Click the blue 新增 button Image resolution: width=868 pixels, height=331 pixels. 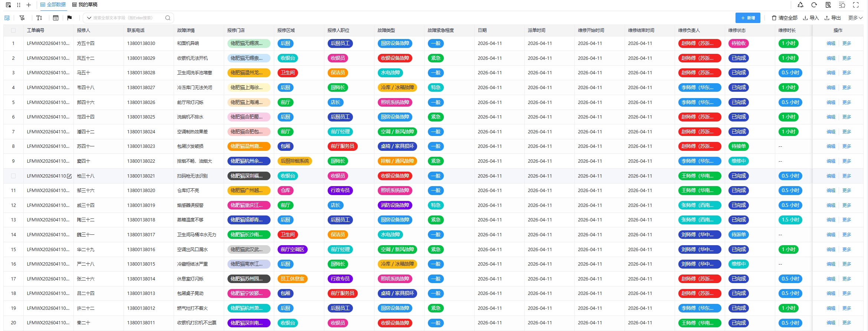(748, 18)
